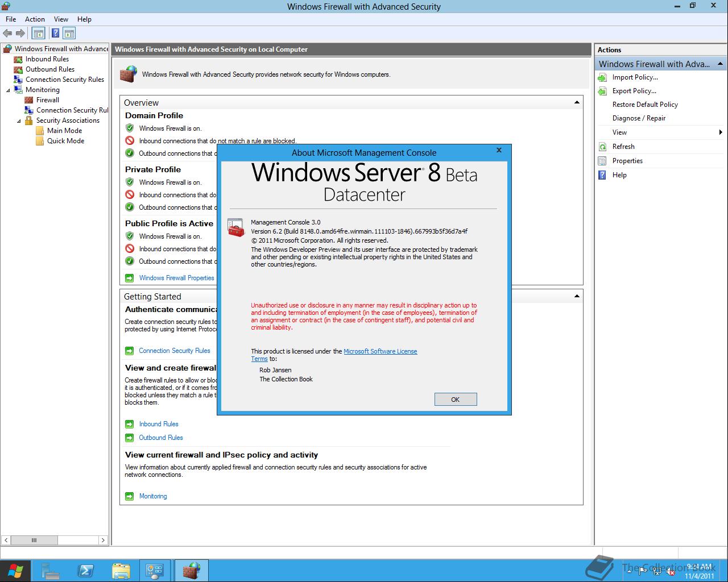Open the Start button on taskbar

click(x=14, y=571)
